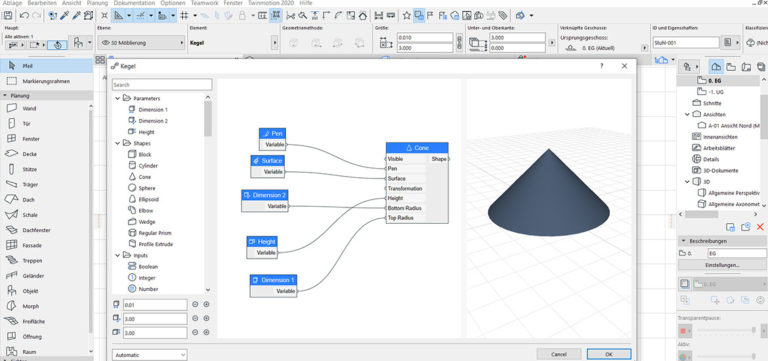Collapse the Shapes tree group
Screen dimensions: 768x361
[118, 144]
